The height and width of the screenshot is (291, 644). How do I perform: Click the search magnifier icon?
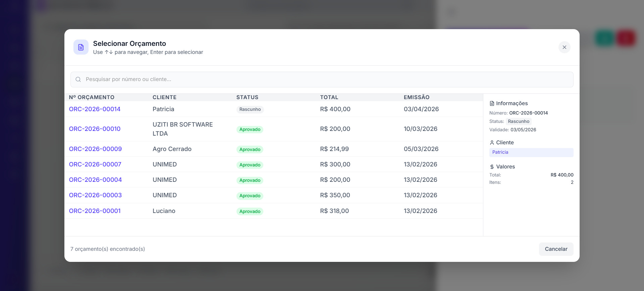pyautogui.click(x=78, y=79)
